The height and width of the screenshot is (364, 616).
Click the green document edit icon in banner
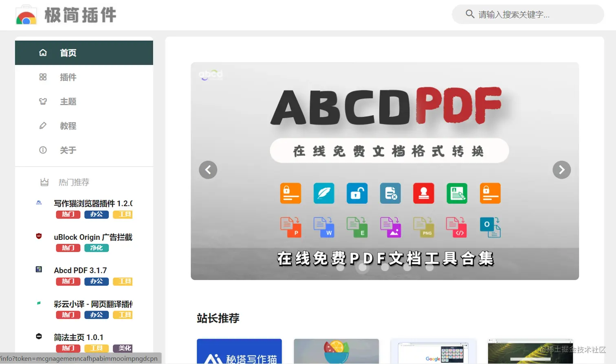[x=457, y=193]
